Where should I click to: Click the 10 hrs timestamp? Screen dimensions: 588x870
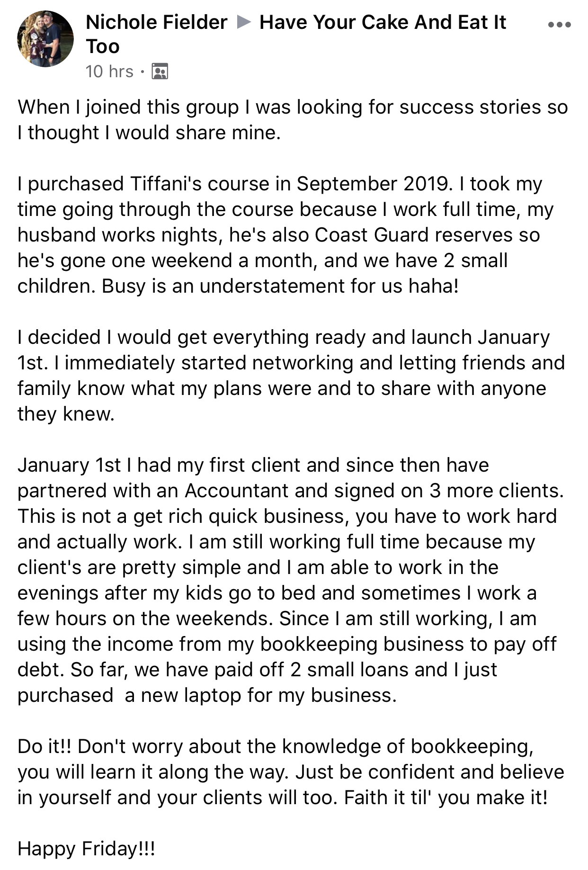pyautogui.click(x=109, y=72)
